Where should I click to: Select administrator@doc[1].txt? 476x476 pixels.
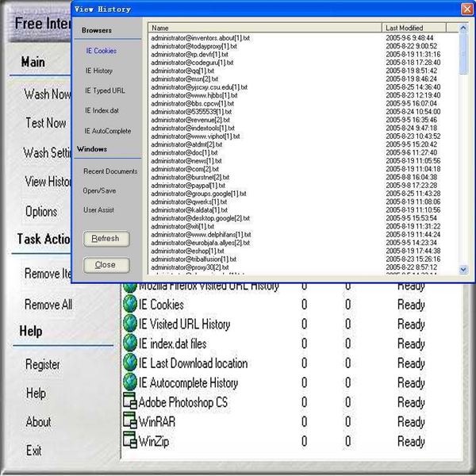pos(184,152)
